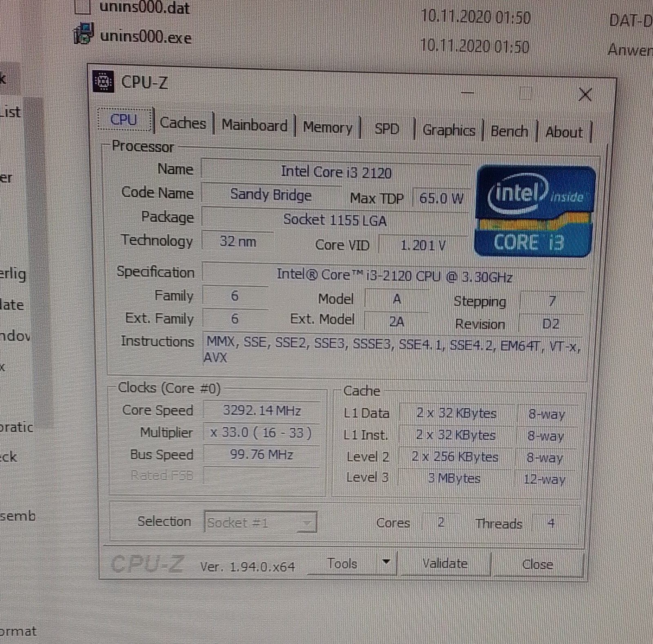Click the Code Name value Sandy Bridge
This screenshot has height=644, width=653.
click(x=271, y=195)
